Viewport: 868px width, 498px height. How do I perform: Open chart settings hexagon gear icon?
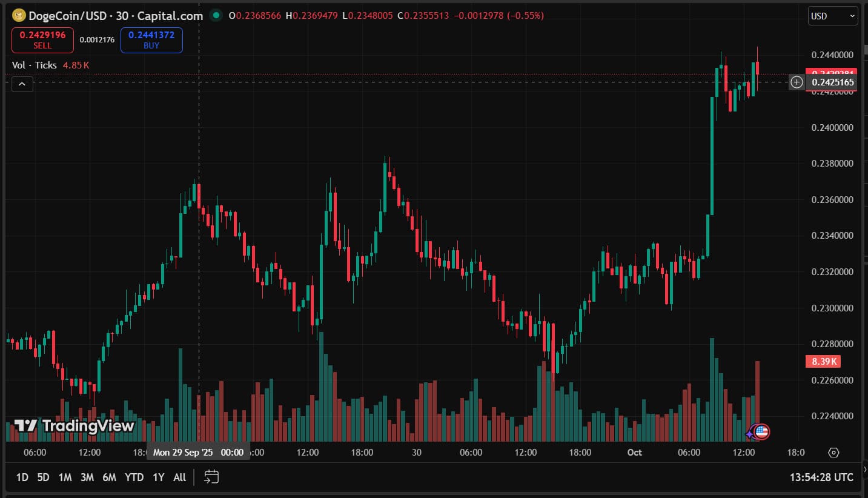(833, 453)
